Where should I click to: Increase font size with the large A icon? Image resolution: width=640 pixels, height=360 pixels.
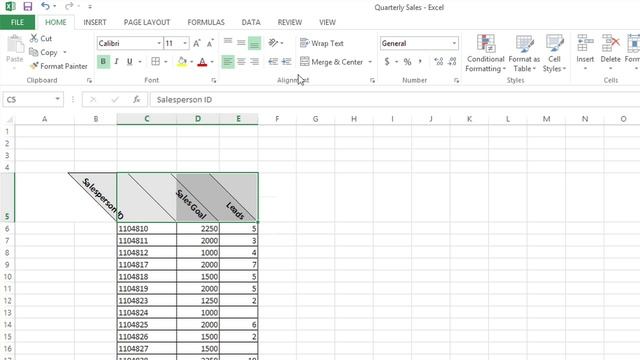[x=197, y=43]
